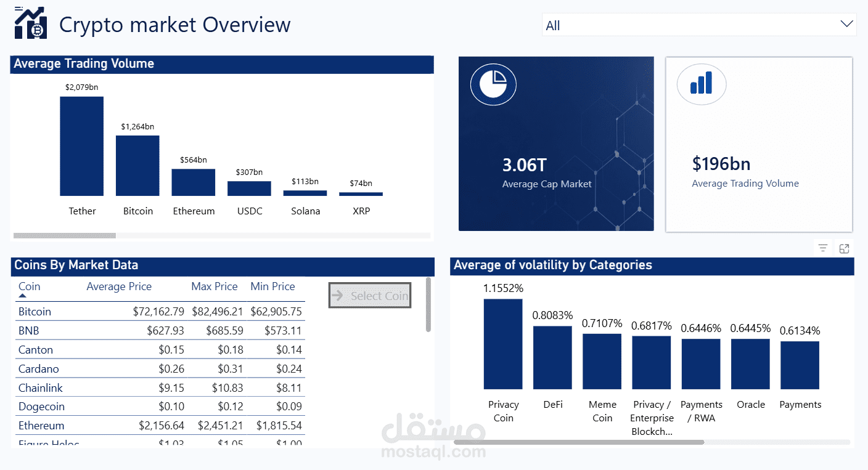Click the $82,496.21 max price cell

click(218, 312)
